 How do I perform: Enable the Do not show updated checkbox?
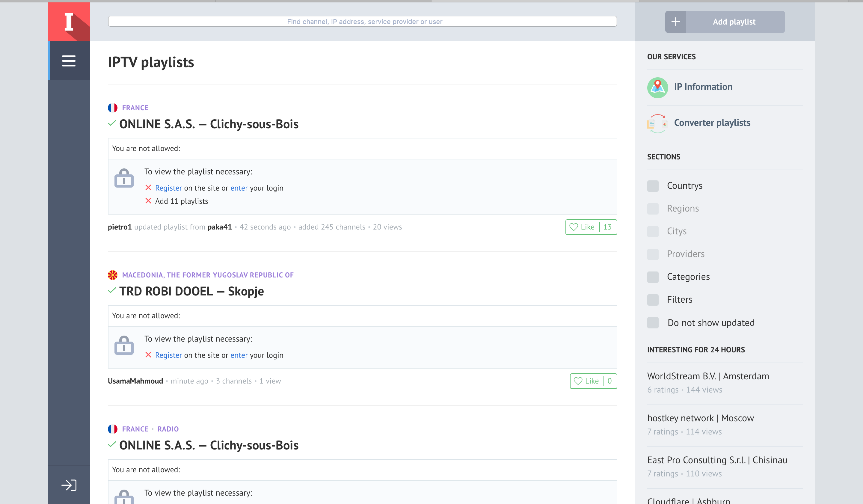(653, 322)
